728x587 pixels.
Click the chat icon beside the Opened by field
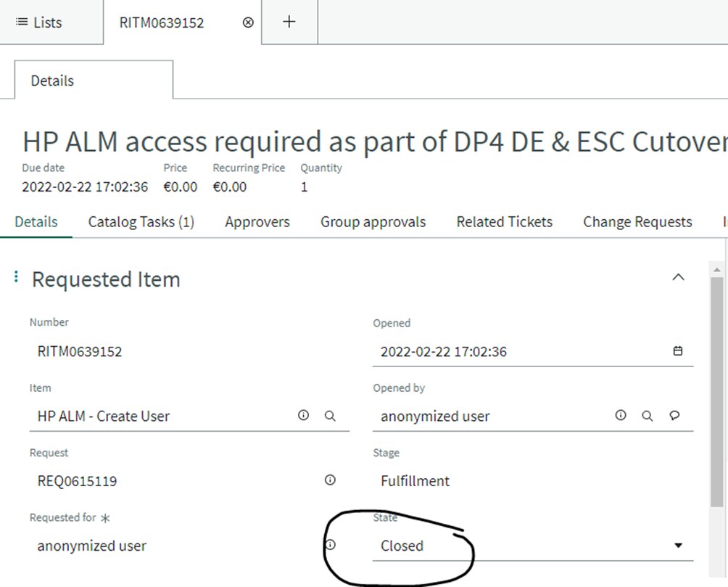pyautogui.click(x=674, y=415)
